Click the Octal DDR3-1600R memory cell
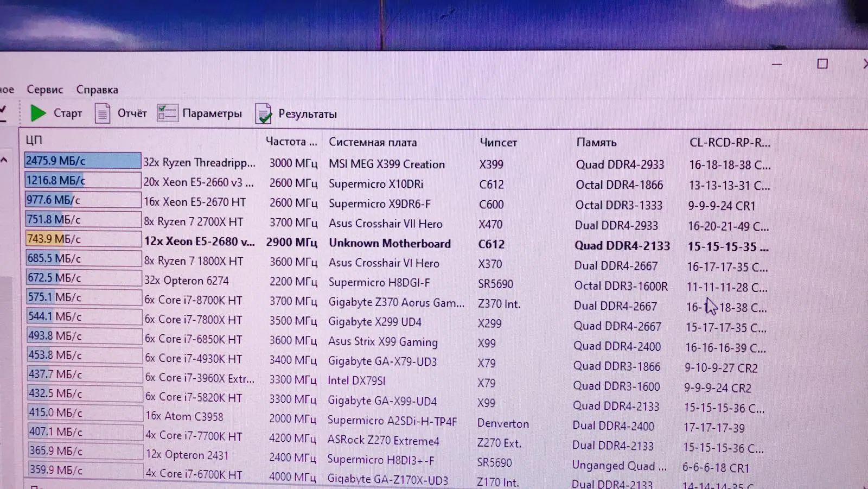 point(621,286)
